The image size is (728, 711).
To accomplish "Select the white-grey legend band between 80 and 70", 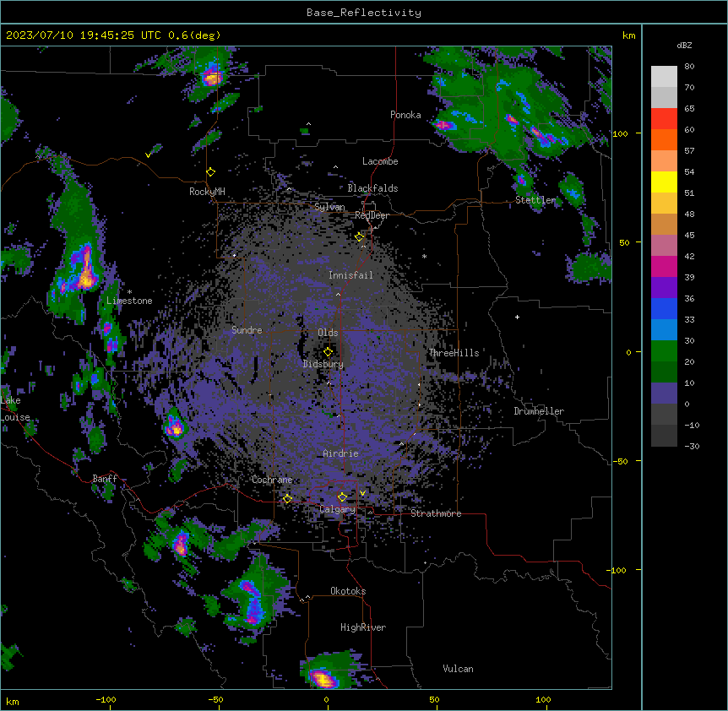I will 664,77.
